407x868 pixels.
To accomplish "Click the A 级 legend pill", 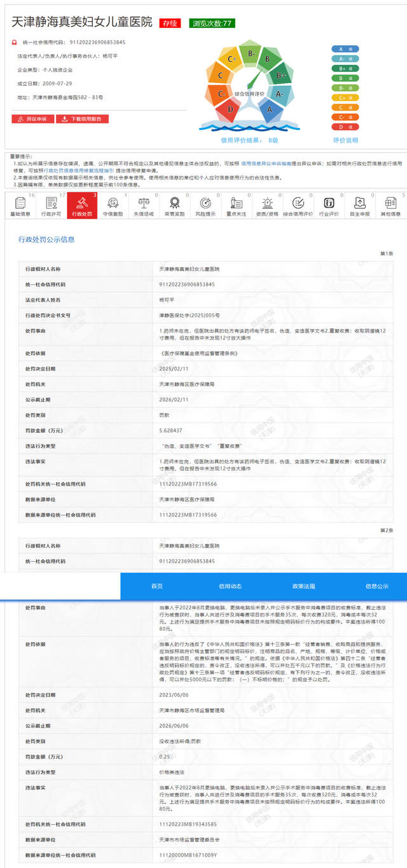I will (345, 49).
